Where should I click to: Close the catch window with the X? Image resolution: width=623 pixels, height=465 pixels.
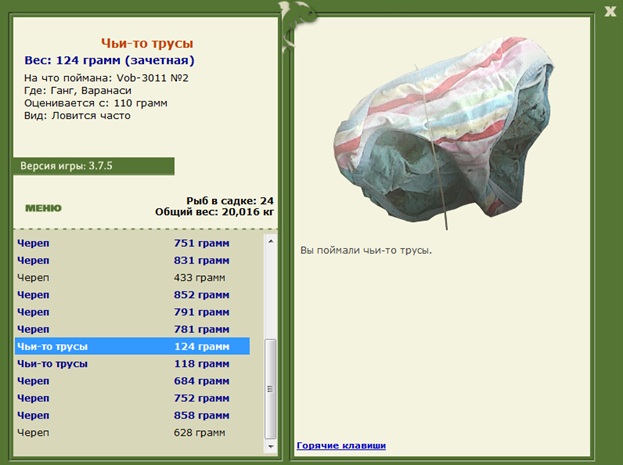(x=610, y=12)
